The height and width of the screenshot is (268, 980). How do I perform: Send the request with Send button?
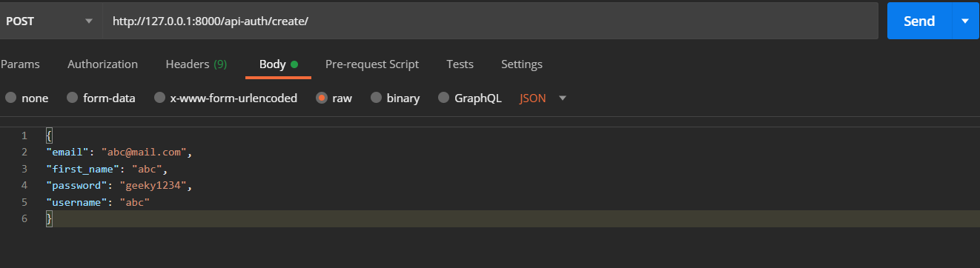pos(919,21)
